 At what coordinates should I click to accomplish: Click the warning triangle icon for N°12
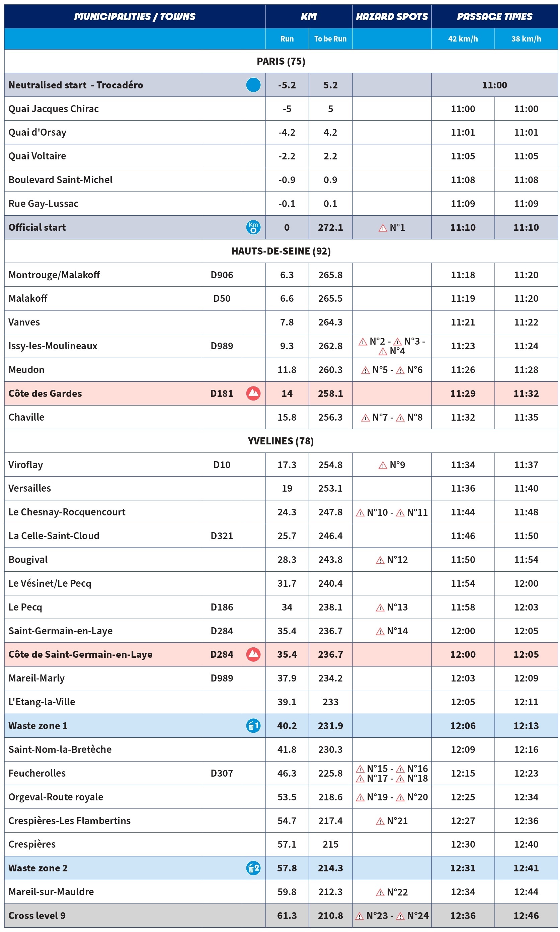380,560
